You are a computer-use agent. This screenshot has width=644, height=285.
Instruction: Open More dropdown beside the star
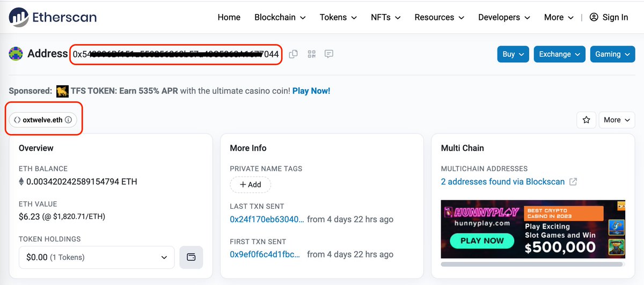[617, 120]
